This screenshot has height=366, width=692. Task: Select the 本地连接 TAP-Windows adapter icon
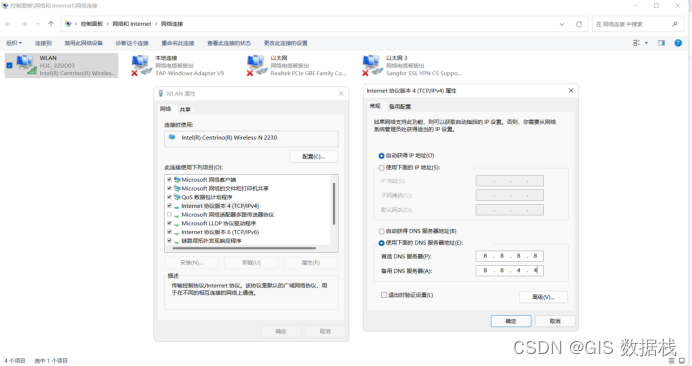coord(141,65)
